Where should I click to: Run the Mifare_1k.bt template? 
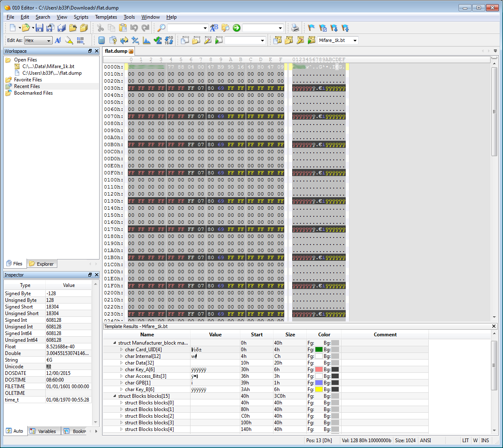tap(311, 40)
